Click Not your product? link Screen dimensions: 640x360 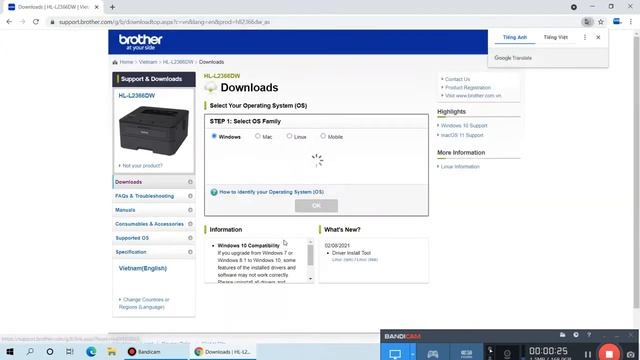click(x=142, y=166)
